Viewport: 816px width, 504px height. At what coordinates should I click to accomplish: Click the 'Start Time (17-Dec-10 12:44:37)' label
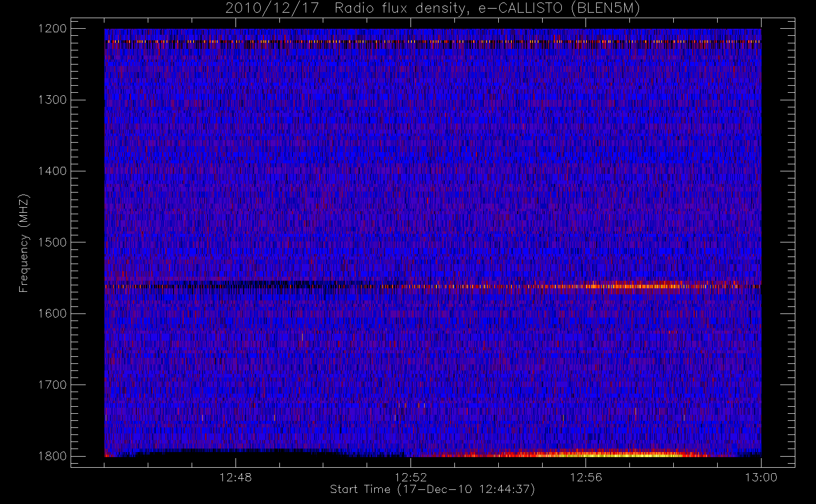click(x=432, y=489)
